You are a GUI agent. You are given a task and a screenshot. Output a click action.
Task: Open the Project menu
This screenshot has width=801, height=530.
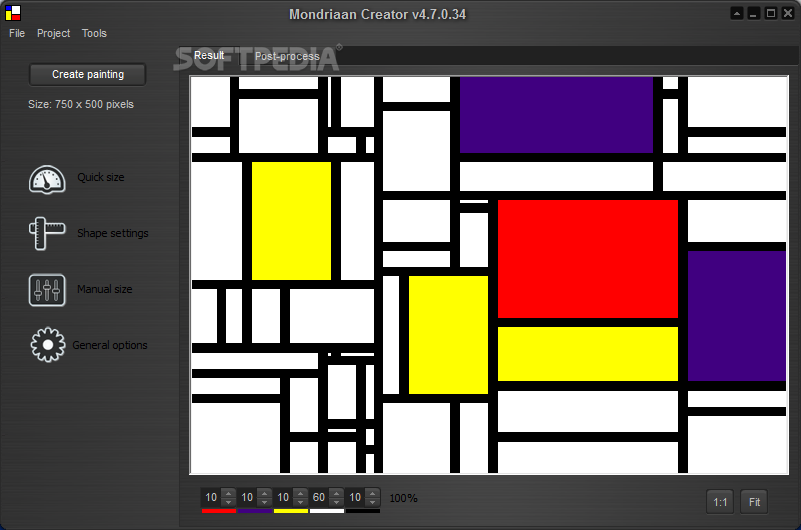point(54,33)
